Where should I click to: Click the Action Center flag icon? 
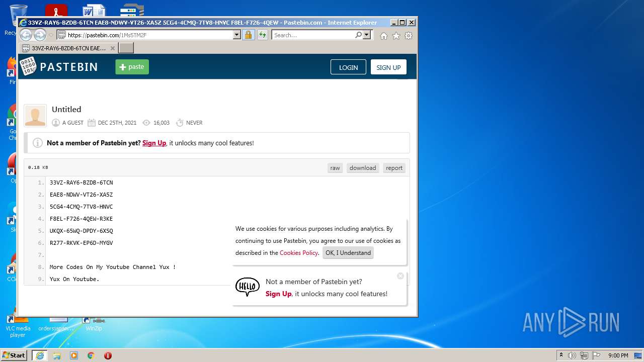596,355
